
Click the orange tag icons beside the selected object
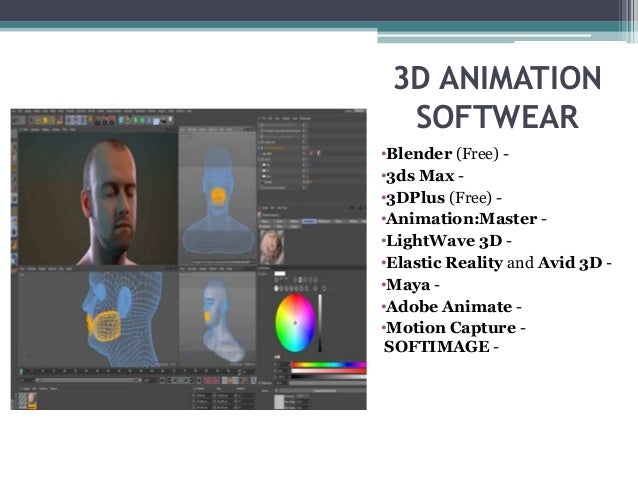(315, 153)
